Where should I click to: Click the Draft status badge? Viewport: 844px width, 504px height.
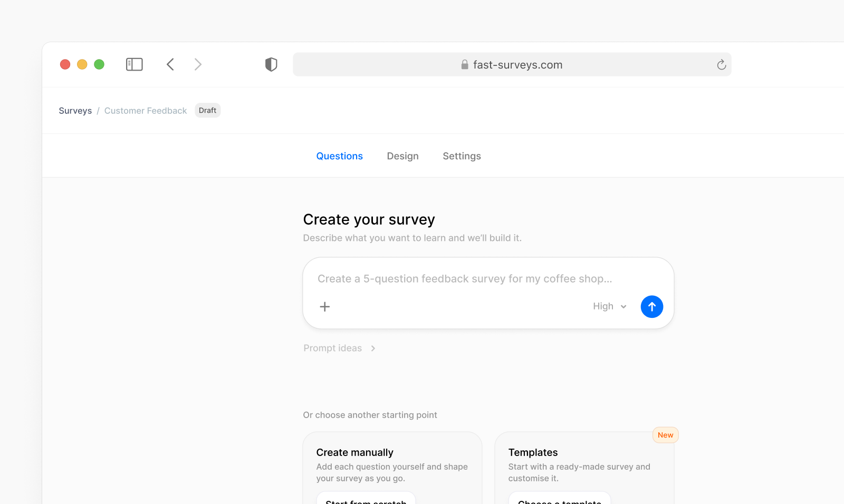tap(208, 110)
